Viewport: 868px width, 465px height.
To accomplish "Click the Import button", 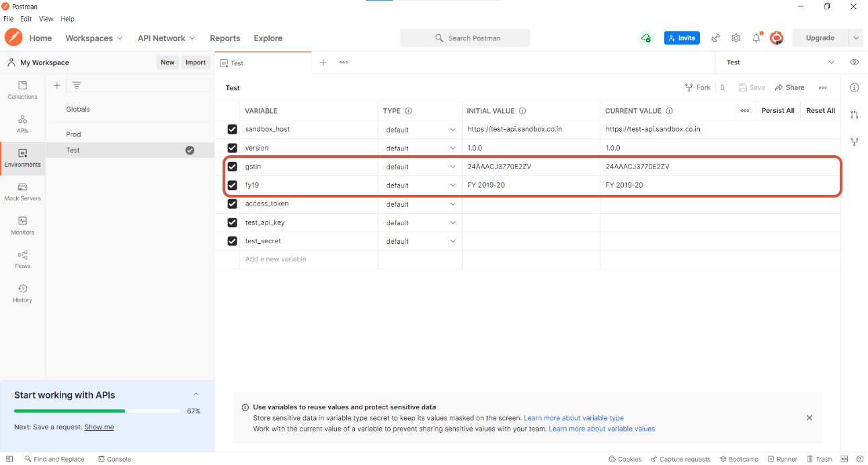I will tap(196, 62).
